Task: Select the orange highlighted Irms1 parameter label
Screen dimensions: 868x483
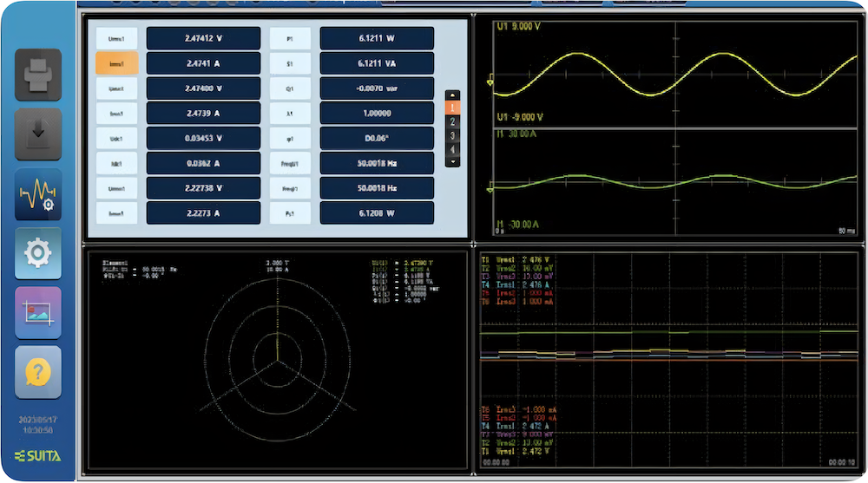Action: point(117,63)
